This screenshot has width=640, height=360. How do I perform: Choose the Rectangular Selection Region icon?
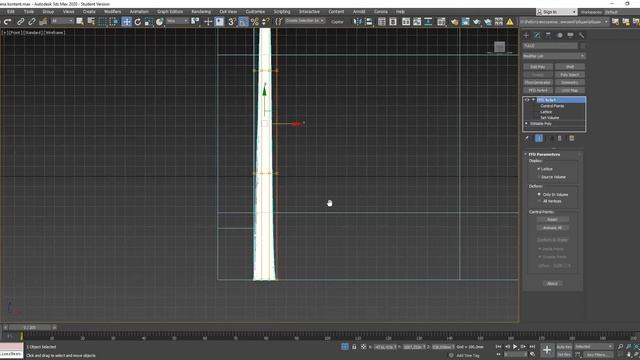(x=102, y=22)
